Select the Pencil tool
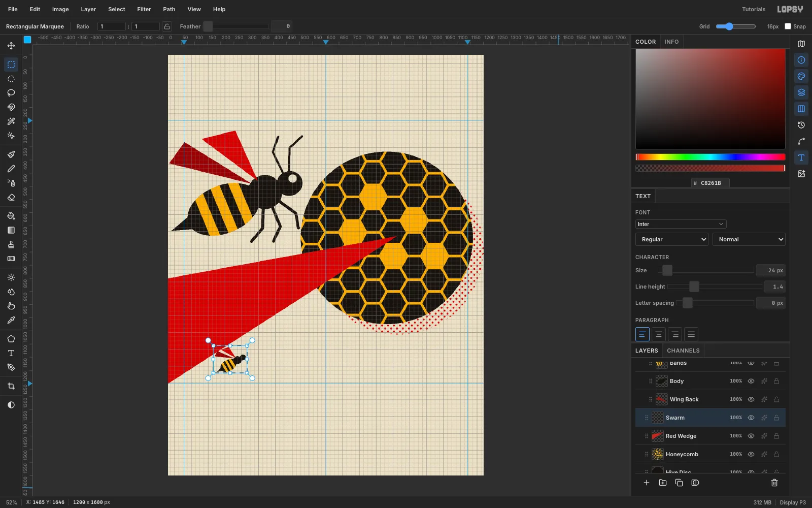Image resolution: width=812 pixels, height=508 pixels. point(11,169)
